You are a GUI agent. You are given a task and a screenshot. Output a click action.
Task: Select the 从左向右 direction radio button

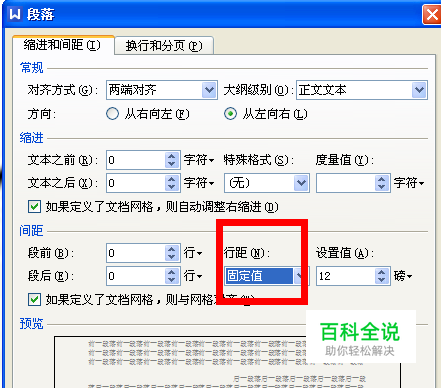point(230,114)
